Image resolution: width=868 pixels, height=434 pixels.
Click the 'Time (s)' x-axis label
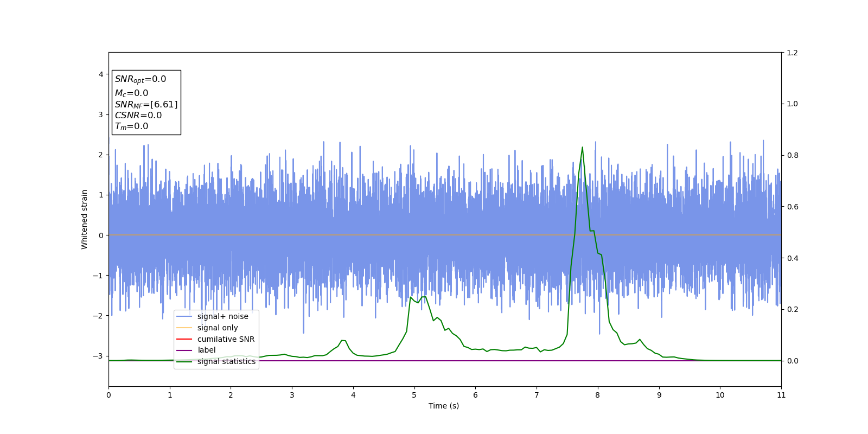click(x=444, y=406)
